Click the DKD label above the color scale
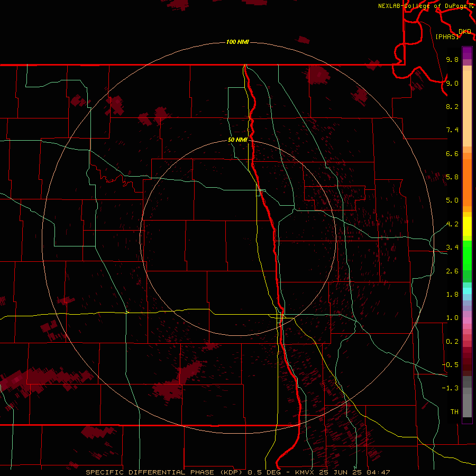 pyautogui.click(x=465, y=31)
